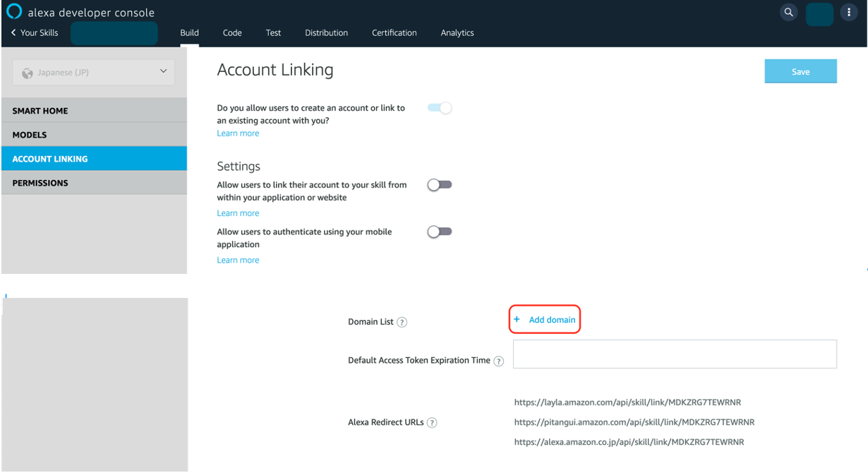Click the plus icon beside Add domain
The height and width of the screenshot is (473, 868).
(517, 320)
